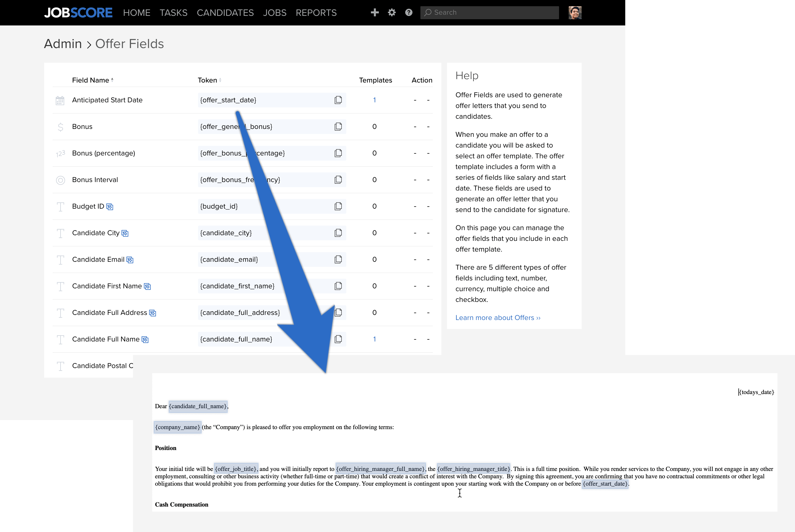Copy the offer_start_date token
Screen dimensions: 795x532
338,100
